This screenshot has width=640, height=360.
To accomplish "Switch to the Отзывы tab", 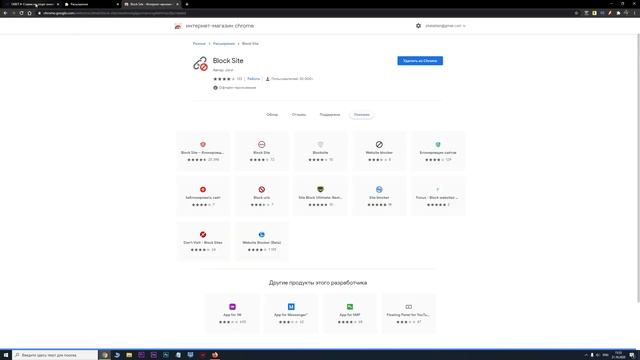I will tap(299, 115).
